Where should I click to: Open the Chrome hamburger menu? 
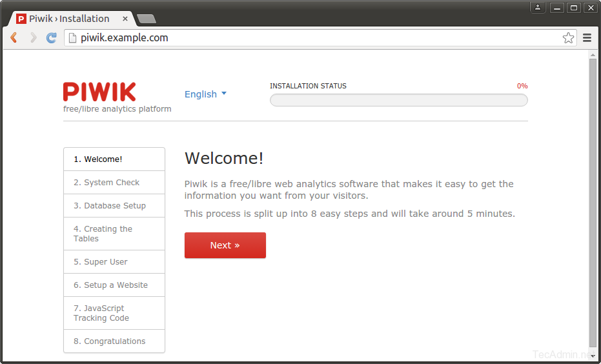587,38
